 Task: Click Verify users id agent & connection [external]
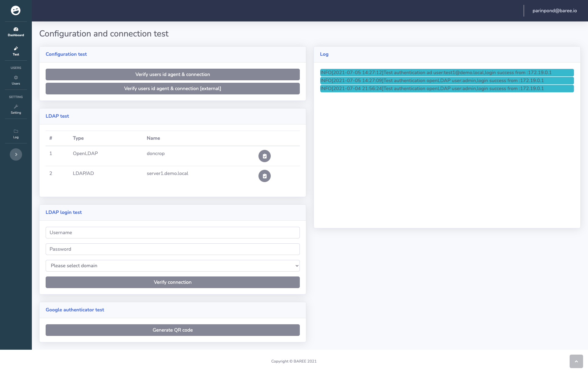(x=172, y=88)
